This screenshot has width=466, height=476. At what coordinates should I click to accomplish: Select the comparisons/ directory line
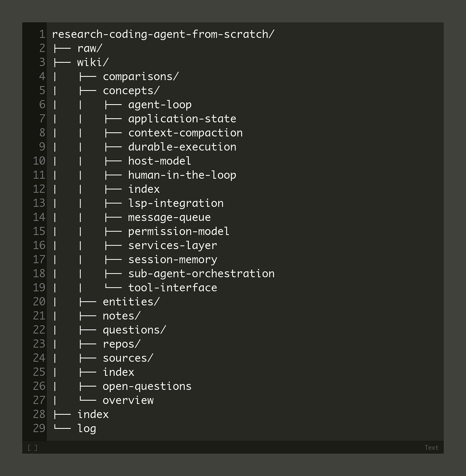pos(141,77)
